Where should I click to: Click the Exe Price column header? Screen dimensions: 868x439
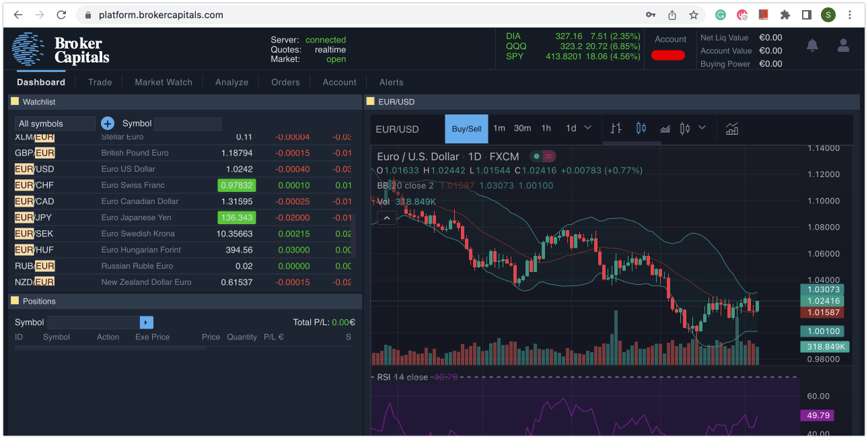point(152,337)
